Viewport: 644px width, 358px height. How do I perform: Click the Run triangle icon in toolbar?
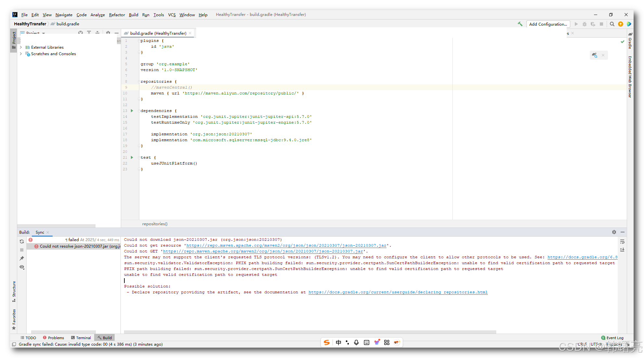(576, 24)
